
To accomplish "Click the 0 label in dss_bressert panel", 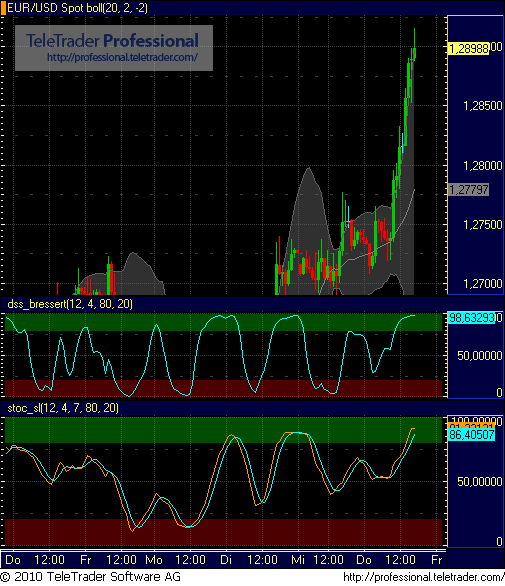I will click(499, 392).
